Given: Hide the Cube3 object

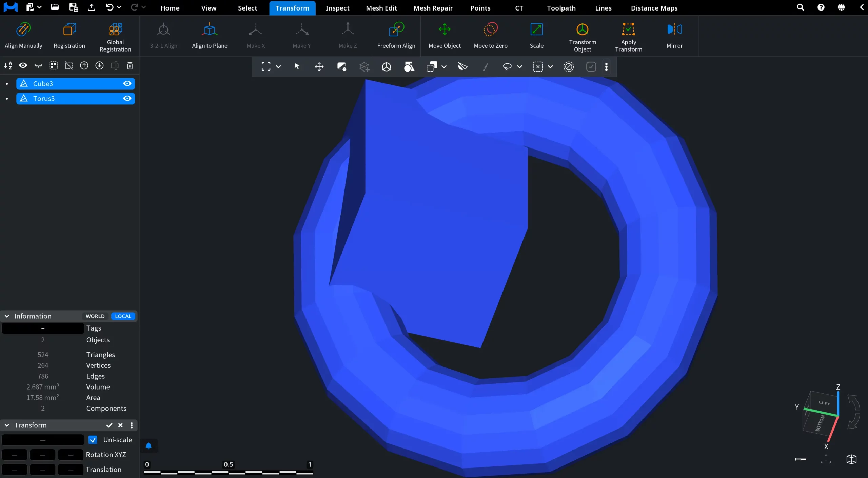Looking at the screenshot, I should pyautogui.click(x=127, y=84).
